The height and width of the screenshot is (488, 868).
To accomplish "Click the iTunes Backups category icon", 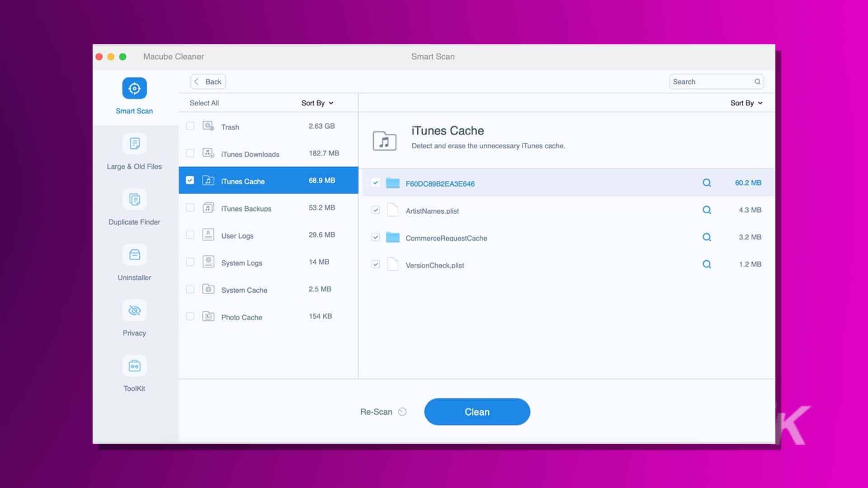I will pos(208,207).
